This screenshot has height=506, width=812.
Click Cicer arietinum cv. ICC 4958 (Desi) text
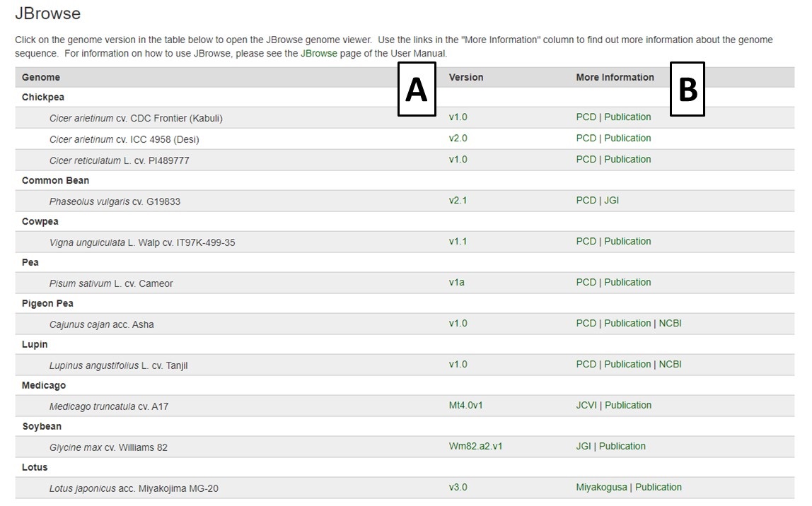click(124, 140)
